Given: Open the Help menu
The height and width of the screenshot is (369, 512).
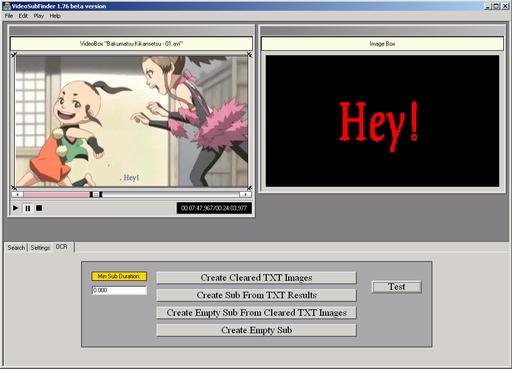Looking at the screenshot, I should 55,16.
